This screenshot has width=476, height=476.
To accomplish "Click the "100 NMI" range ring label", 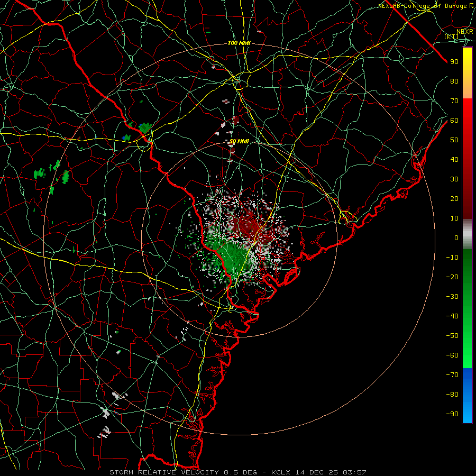I will click(239, 43).
